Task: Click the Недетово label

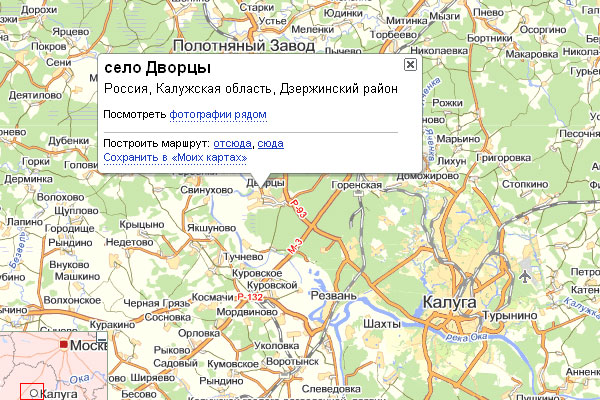Action: pyautogui.click(x=129, y=242)
